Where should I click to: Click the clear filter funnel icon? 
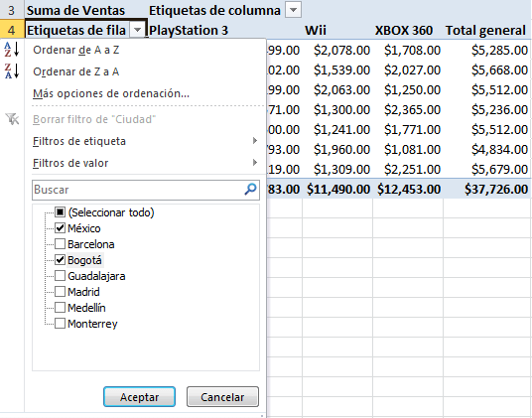click(x=12, y=119)
